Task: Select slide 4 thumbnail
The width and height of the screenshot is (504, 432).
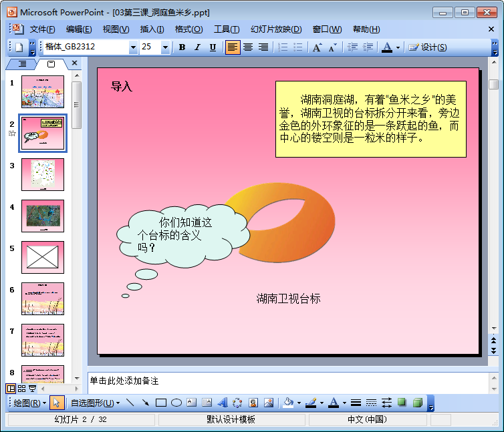Action: pos(43,216)
